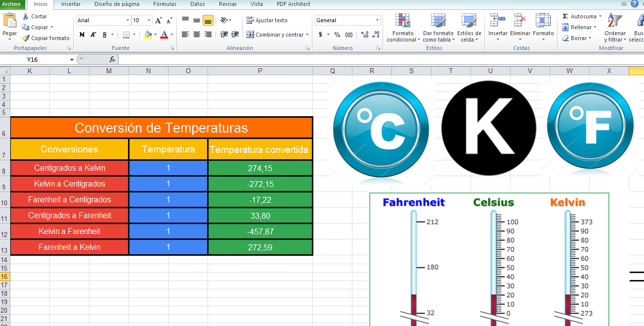Click the percent style icon
This screenshot has height=326, width=644.
click(337, 35)
